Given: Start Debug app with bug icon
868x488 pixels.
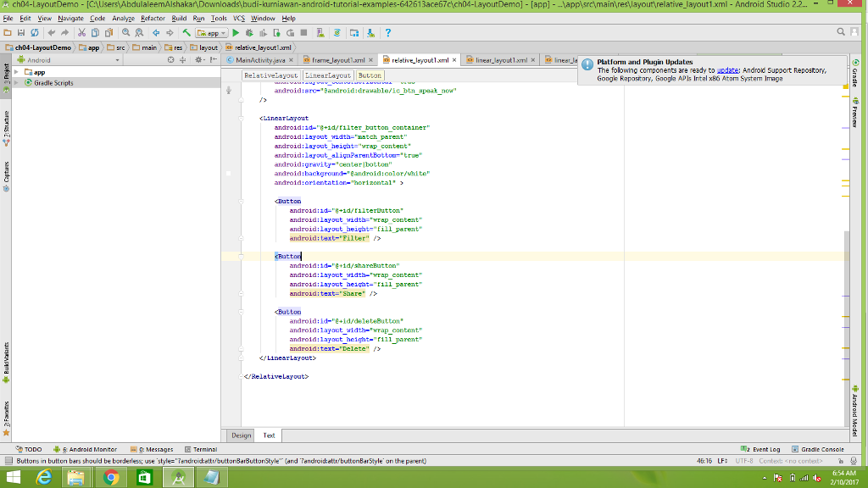Looking at the screenshot, I should click(249, 33).
